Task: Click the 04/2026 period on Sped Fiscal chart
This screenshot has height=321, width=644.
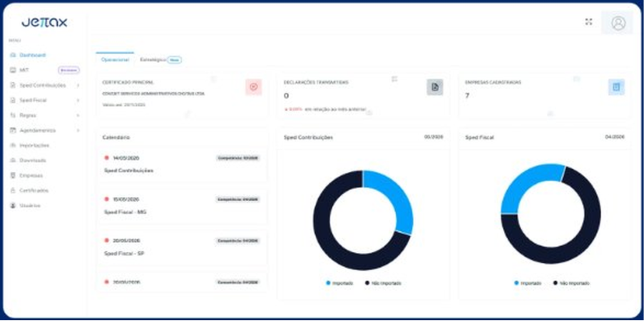Action: click(x=615, y=137)
